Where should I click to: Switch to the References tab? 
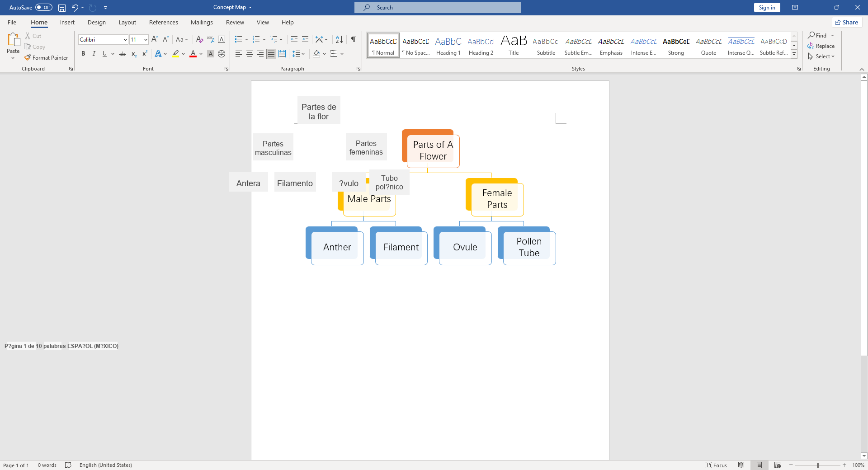tap(164, 22)
